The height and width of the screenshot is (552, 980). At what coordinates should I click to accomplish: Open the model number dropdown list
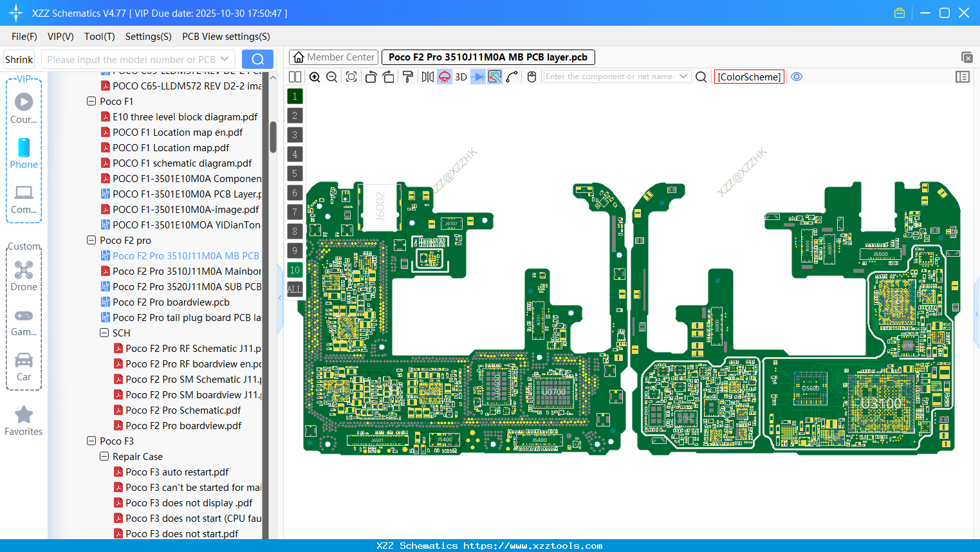(225, 59)
